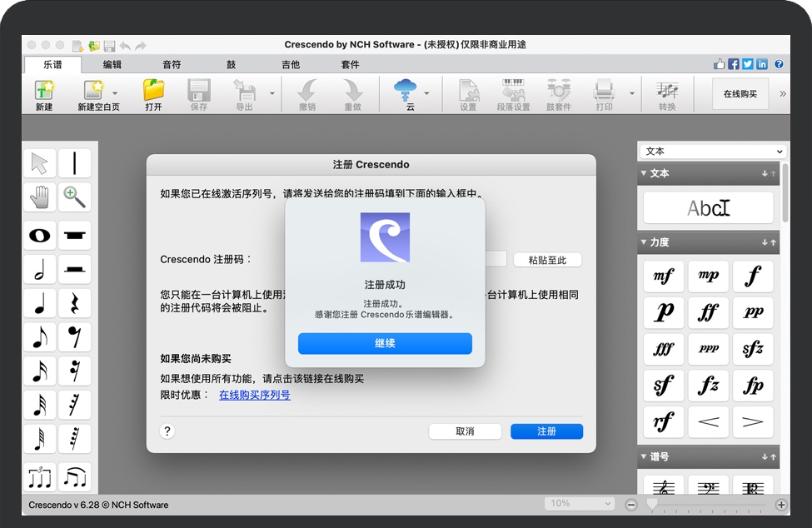This screenshot has height=528, width=812.
Task: Open the 导出 export dropdown arrow
Action: coord(273,93)
